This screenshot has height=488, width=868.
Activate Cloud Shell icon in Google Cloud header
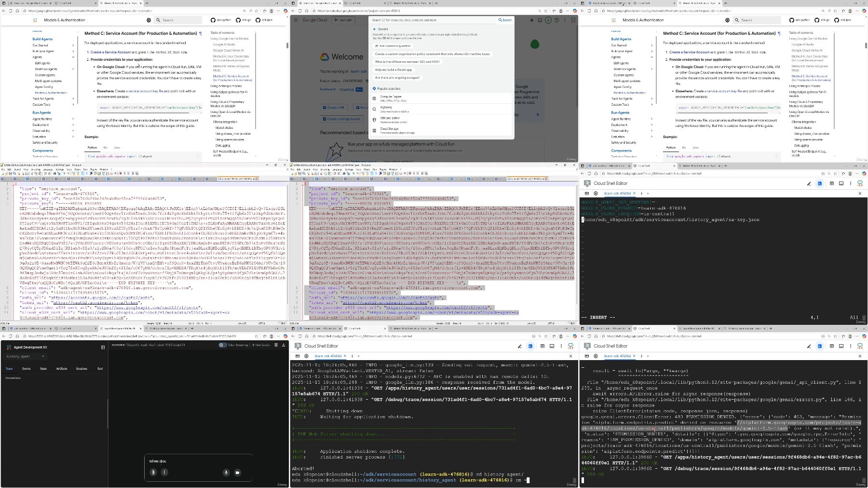click(x=540, y=20)
